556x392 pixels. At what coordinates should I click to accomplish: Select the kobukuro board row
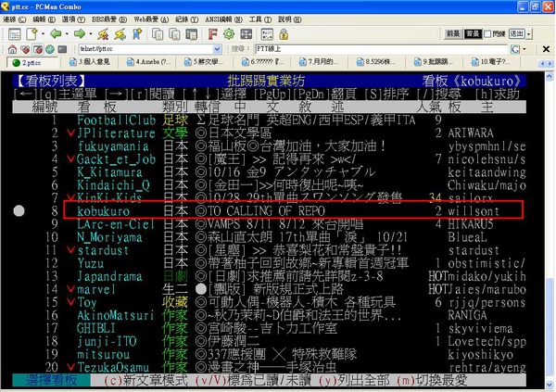click(x=293, y=210)
